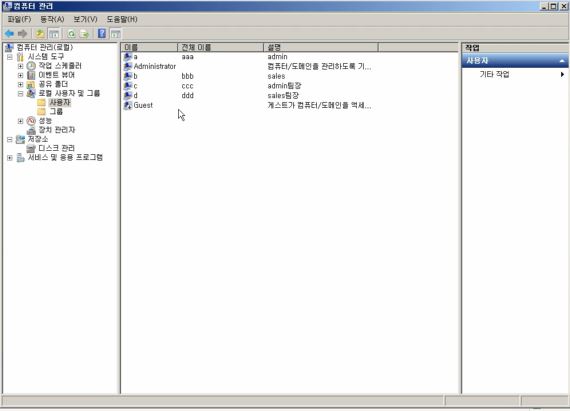Click the Export list toolbar icon

tap(84, 34)
